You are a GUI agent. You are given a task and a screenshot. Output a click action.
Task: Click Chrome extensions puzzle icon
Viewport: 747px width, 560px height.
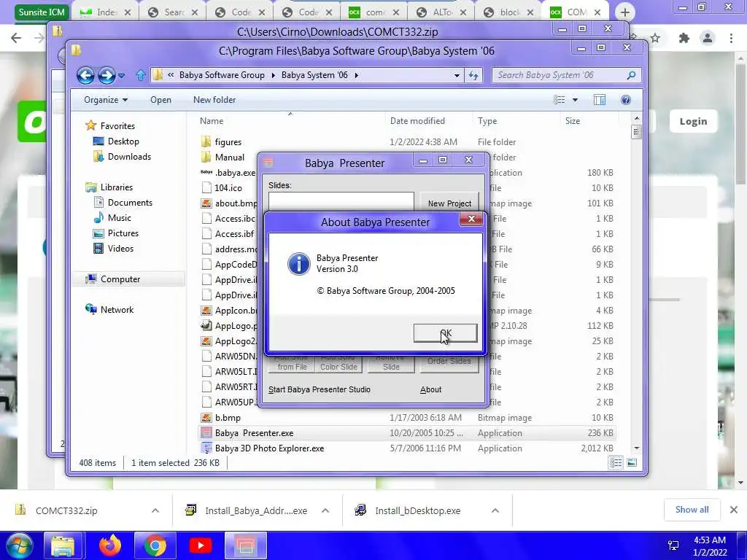pos(684,38)
